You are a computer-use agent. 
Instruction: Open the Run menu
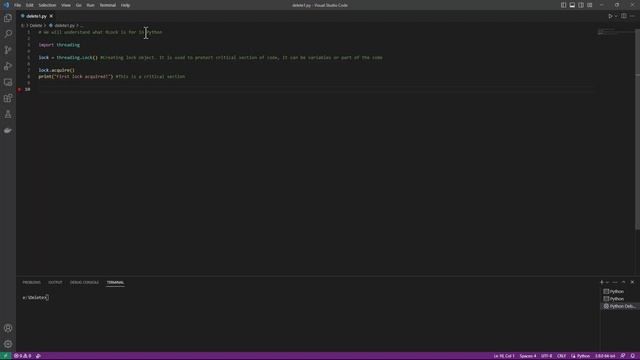(x=91, y=5)
